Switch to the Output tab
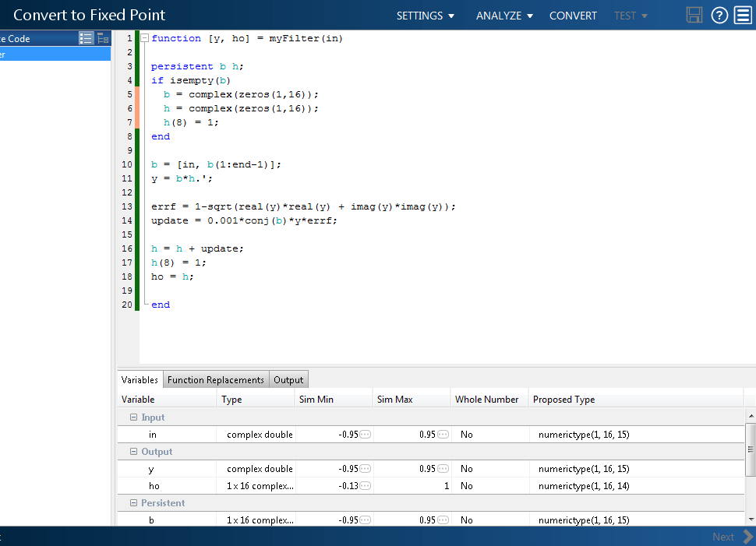Viewport: 756px width, 546px height. pyautogui.click(x=288, y=380)
